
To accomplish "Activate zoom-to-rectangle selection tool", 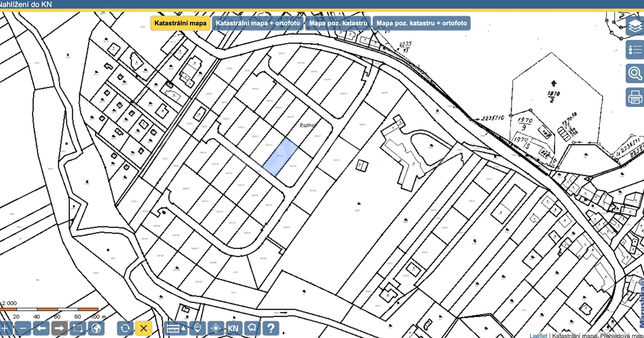I will coord(78,328).
